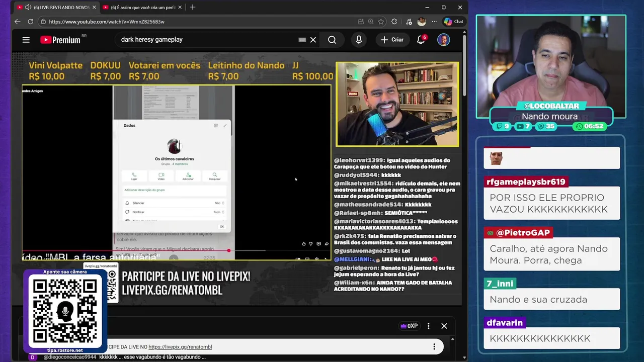The width and height of the screenshot is (644, 362).
Task: Open live chat options three dots
Action: [x=429, y=326]
